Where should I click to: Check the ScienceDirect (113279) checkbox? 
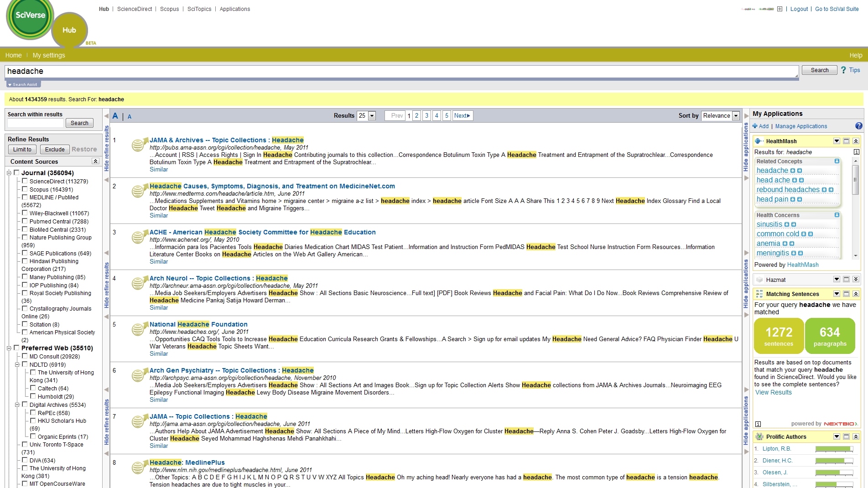[25, 181]
